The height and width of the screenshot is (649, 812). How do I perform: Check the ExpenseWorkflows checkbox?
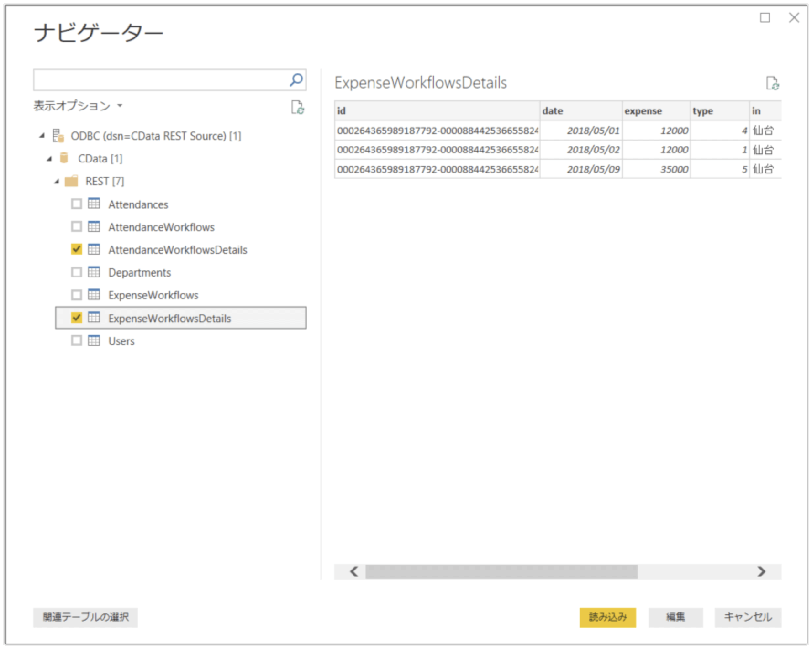tap(77, 295)
